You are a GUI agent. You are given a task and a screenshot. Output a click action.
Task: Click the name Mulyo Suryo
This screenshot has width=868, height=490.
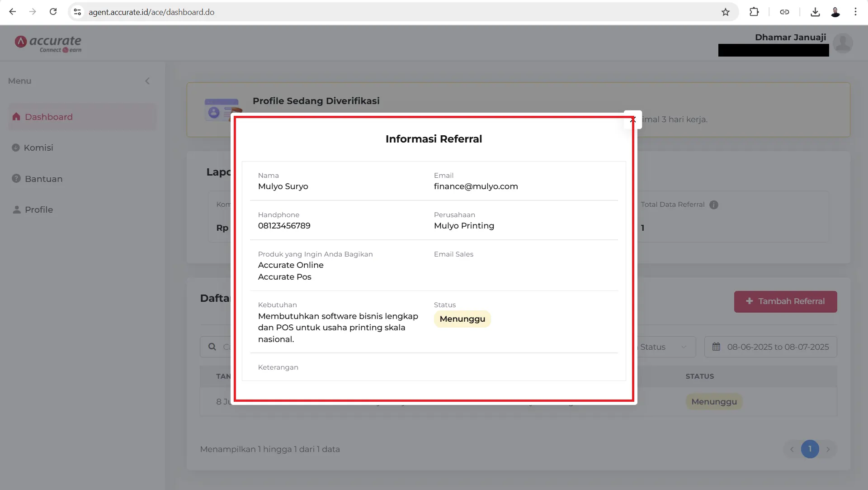click(283, 186)
